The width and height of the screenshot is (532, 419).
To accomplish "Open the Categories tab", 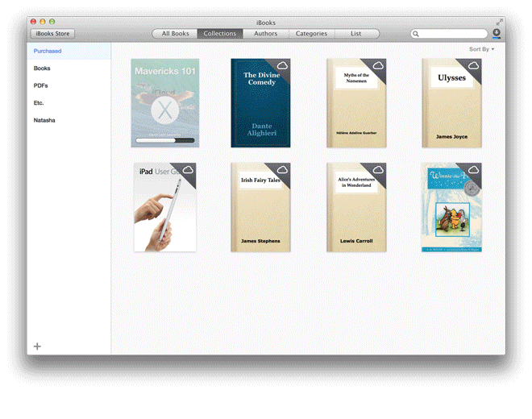I will (311, 34).
